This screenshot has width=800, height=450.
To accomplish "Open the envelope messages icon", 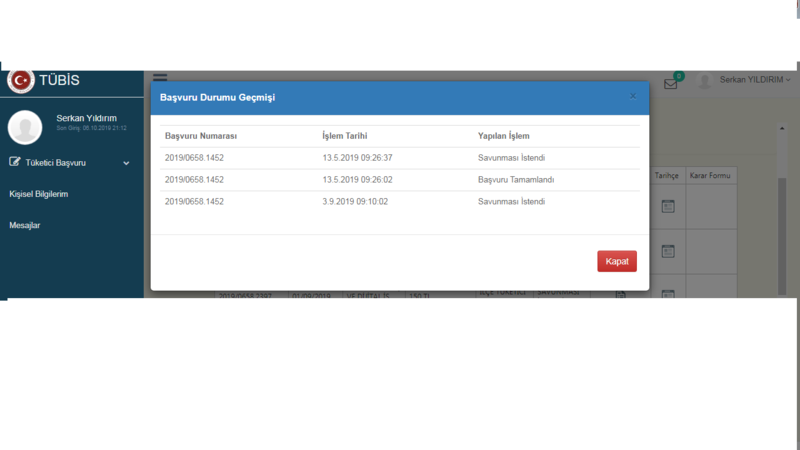I will [x=671, y=84].
